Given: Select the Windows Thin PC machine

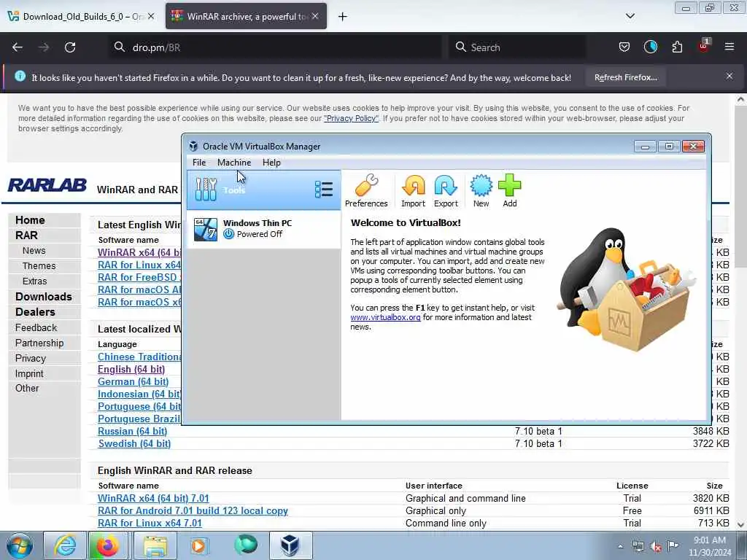Looking at the screenshot, I should [263, 229].
